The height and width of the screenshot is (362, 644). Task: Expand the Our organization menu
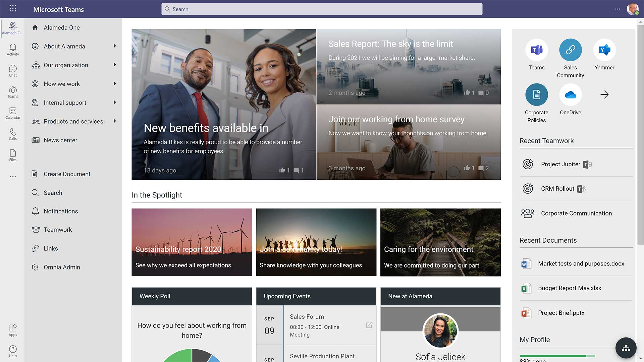pos(115,65)
